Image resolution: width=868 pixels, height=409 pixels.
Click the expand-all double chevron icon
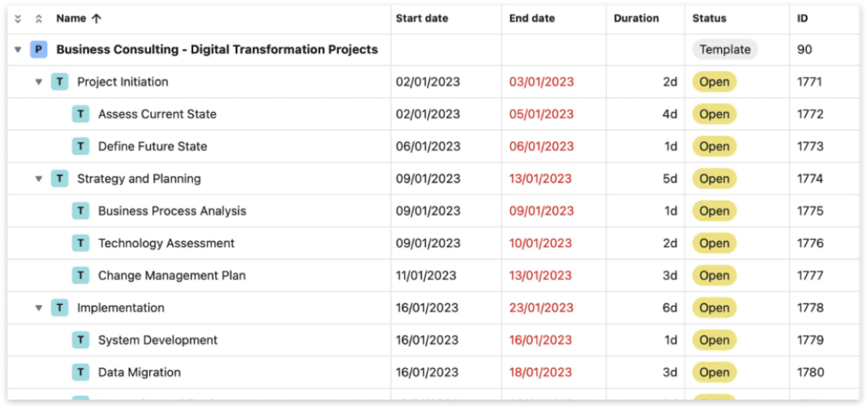pos(38,19)
